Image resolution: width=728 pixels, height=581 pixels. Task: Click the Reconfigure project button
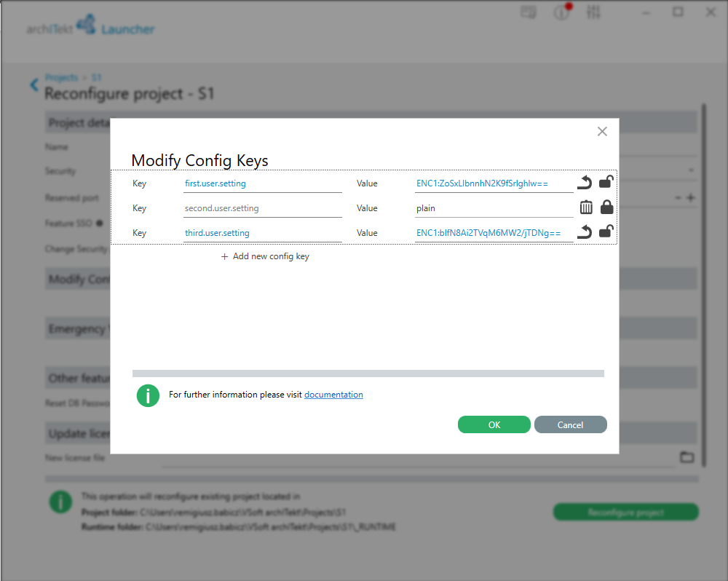click(x=626, y=512)
